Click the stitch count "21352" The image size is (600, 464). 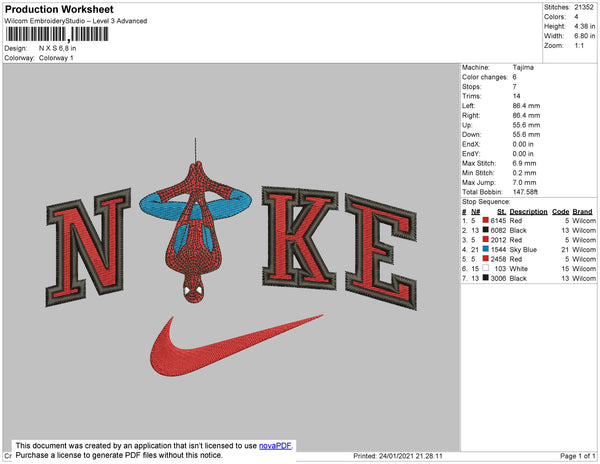(x=584, y=7)
